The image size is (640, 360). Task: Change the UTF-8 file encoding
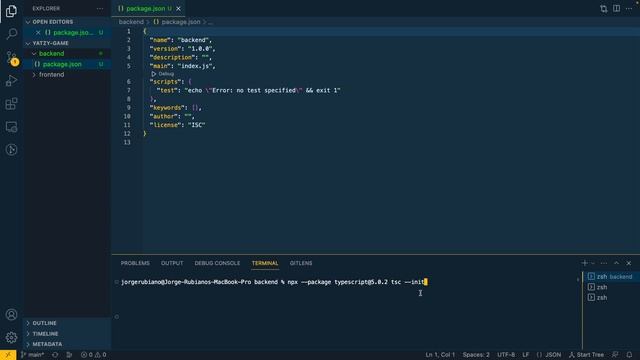[506, 355]
